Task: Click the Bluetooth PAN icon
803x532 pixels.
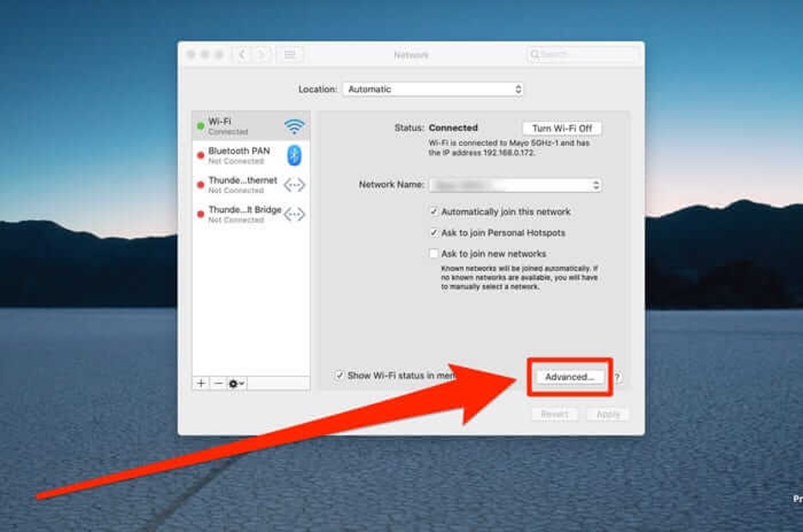Action: point(294,155)
